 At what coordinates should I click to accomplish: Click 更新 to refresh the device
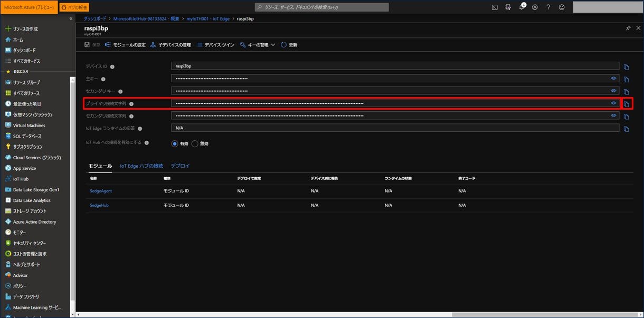pyautogui.click(x=289, y=45)
